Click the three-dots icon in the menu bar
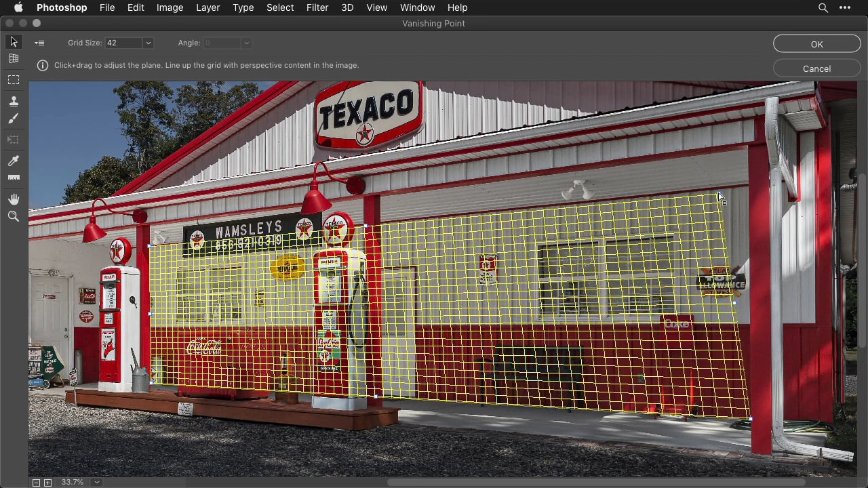This screenshot has height=488, width=868. [845, 7]
